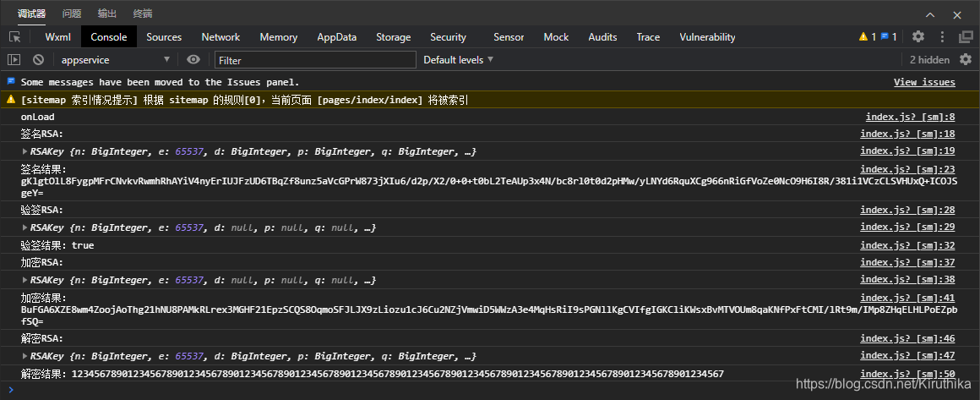
Task: Open the Network tab
Action: click(x=220, y=37)
